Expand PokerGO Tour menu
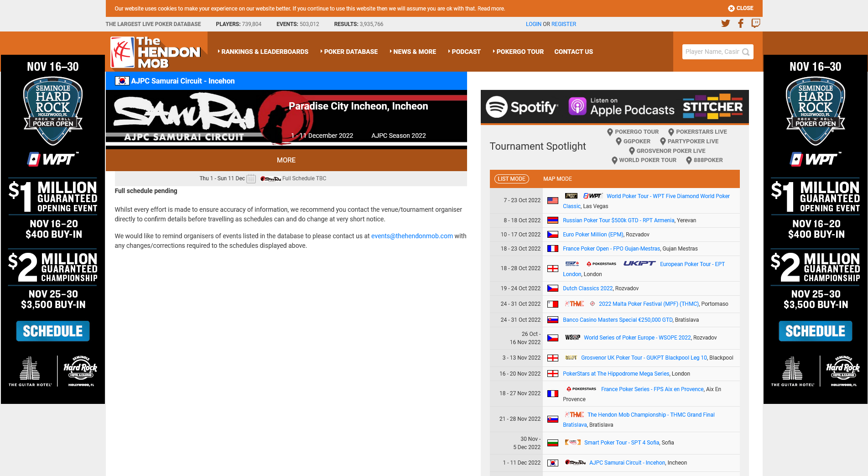The width and height of the screenshot is (868, 476). 518,52
